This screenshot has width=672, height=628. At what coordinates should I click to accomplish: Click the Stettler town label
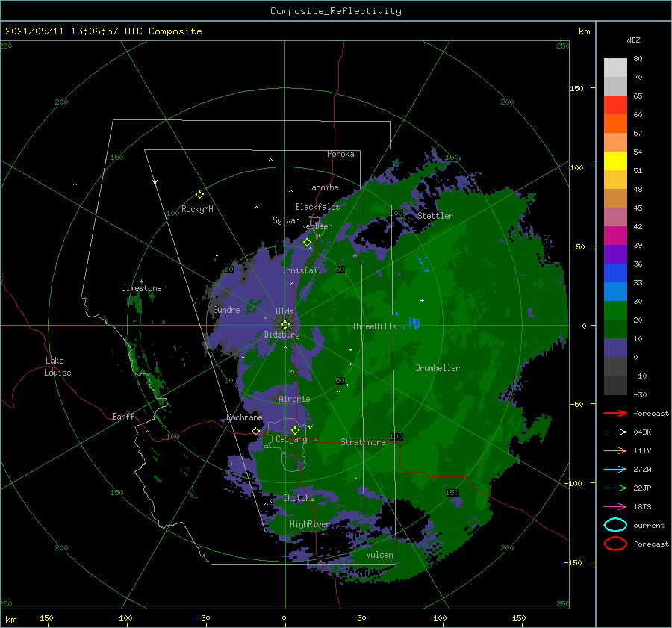[x=435, y=216]
